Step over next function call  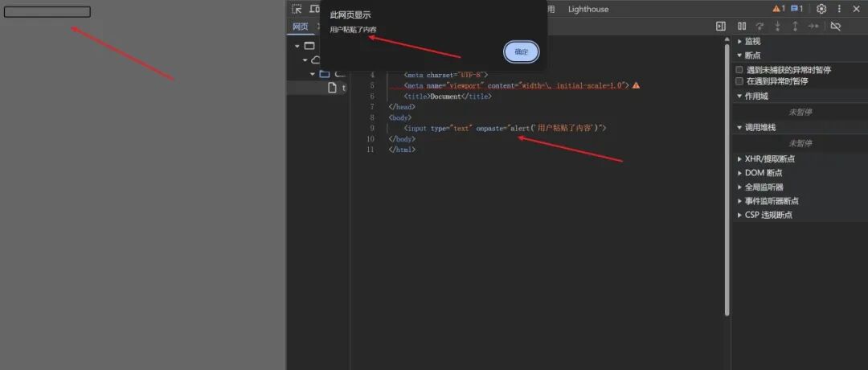click(760, 26)
